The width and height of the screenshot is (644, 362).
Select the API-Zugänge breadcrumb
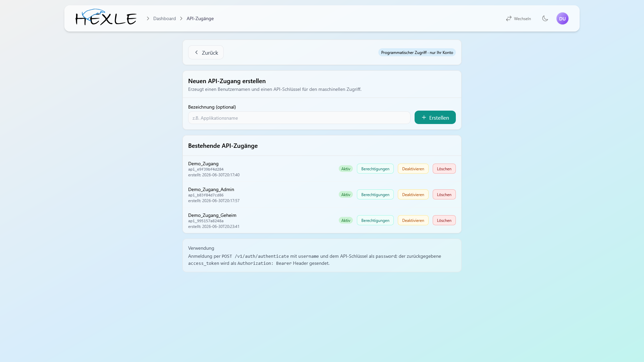click(x=200, y=18)
